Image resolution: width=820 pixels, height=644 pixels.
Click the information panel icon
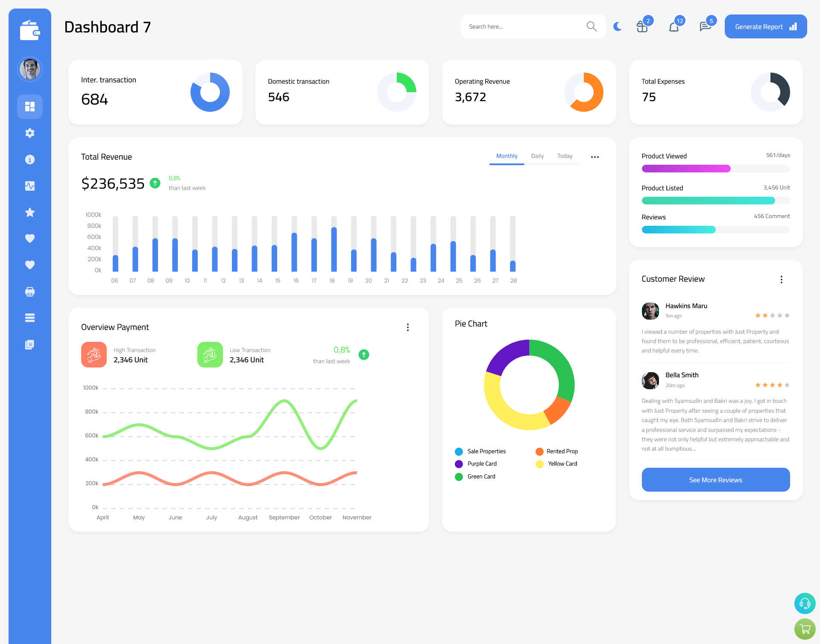(29, 159)
